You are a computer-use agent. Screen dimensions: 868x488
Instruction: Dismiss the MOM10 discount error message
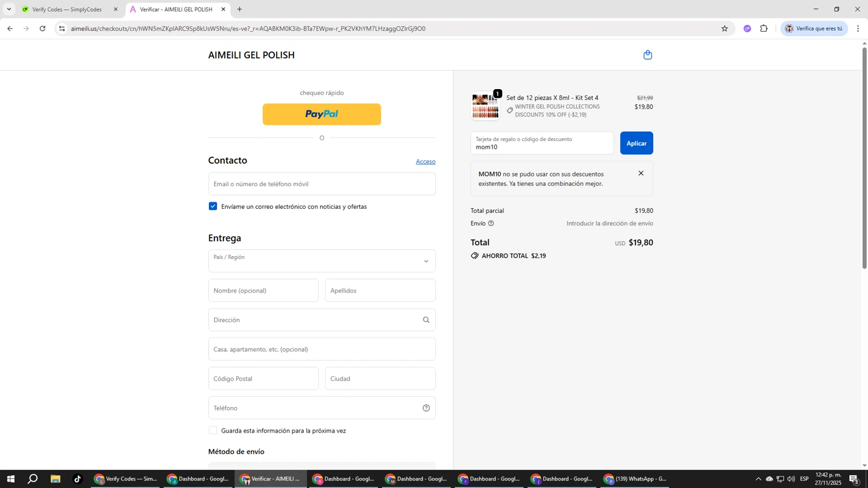(641, 173)
